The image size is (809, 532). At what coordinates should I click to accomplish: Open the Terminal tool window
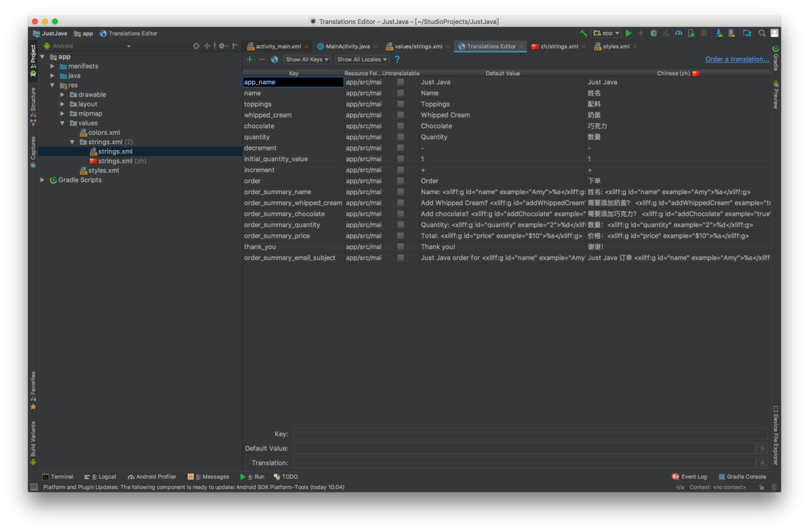coord(58,477)
